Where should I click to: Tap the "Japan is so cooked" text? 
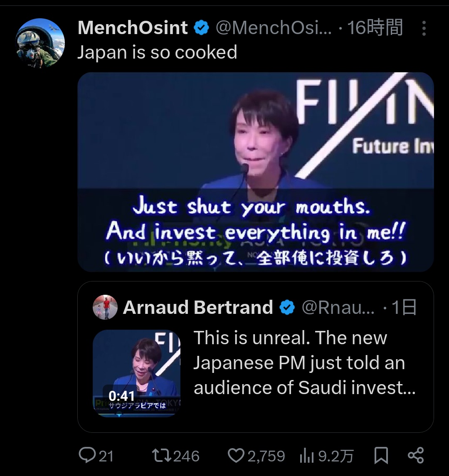click(x=157, y=52)
